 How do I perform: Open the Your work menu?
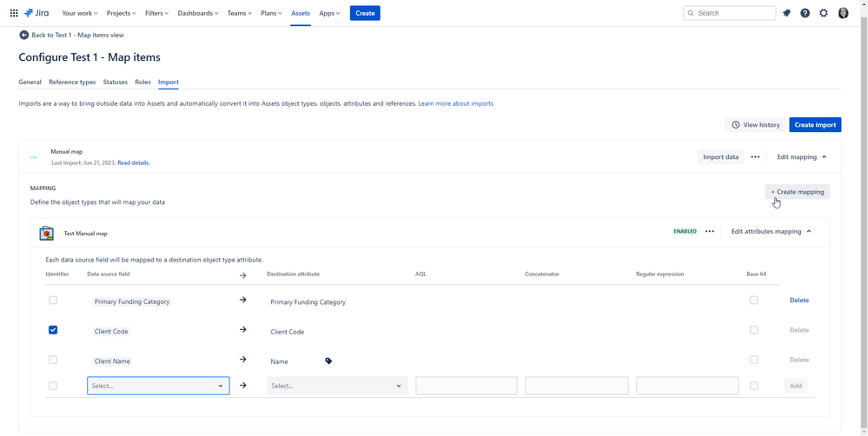[x=80, y=13]
